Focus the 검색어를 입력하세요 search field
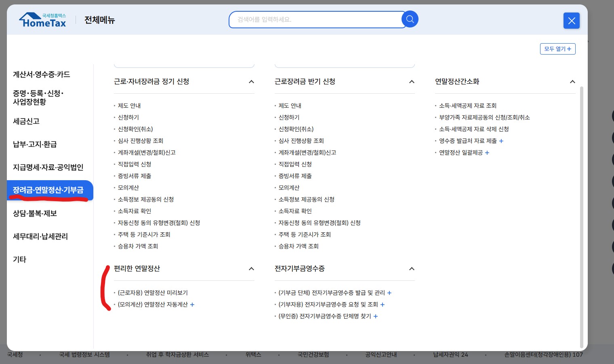 click(317, 19)
